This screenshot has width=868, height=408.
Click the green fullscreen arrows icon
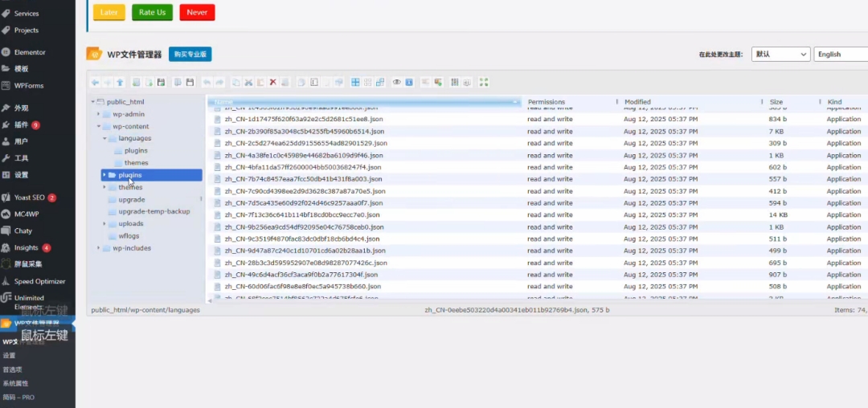[484, 83]
